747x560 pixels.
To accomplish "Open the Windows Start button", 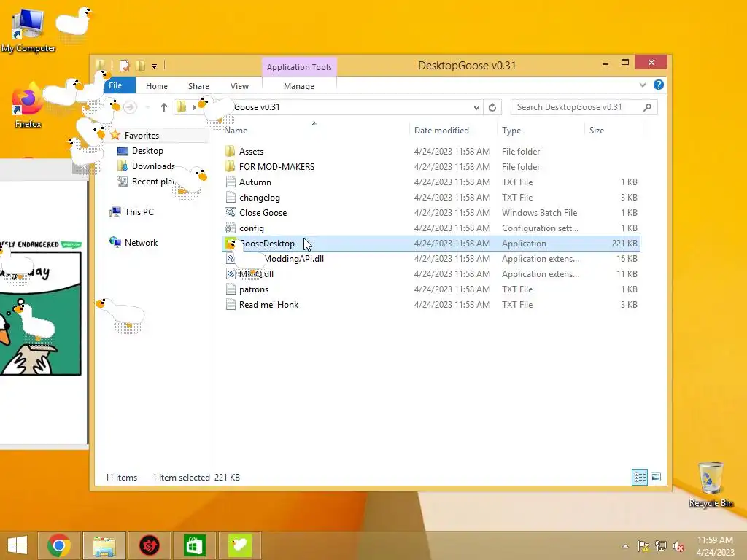I will point(18,545).
